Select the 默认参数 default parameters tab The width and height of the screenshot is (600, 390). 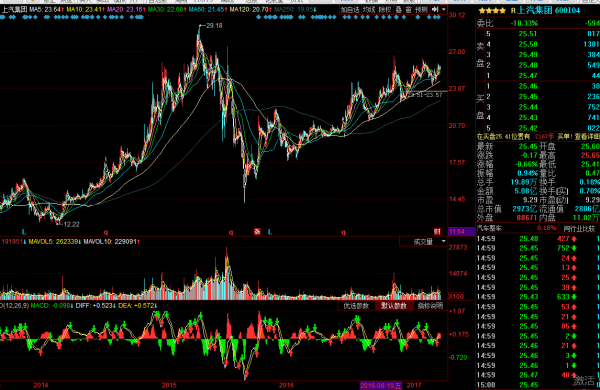(x=394, y=305)
